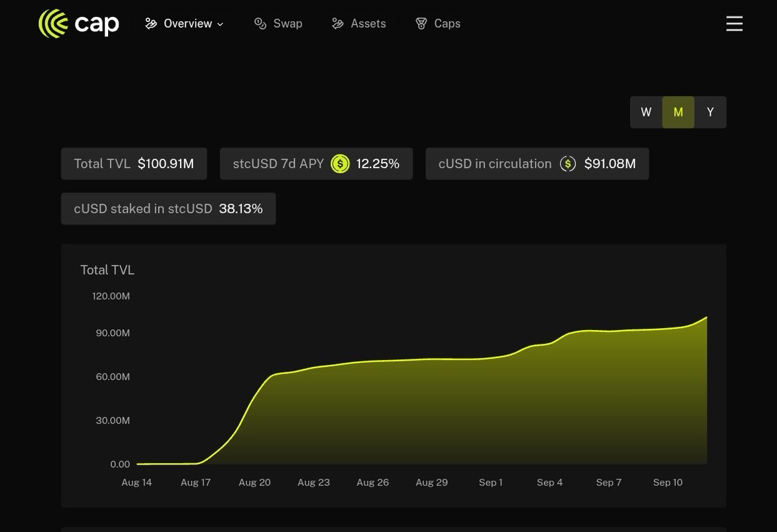Screen dimensions: 777x532
Task: Click the Assets nav icon
Action: tap(337, 24)
